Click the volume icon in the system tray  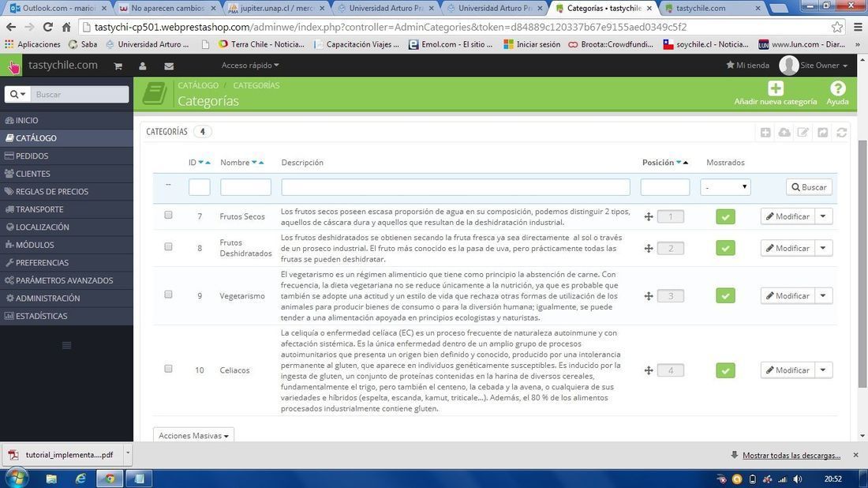(x=797, y=479)
